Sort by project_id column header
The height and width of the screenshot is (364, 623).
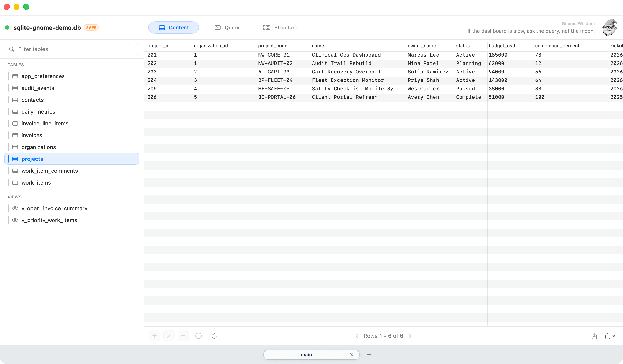tap(168, 45)
